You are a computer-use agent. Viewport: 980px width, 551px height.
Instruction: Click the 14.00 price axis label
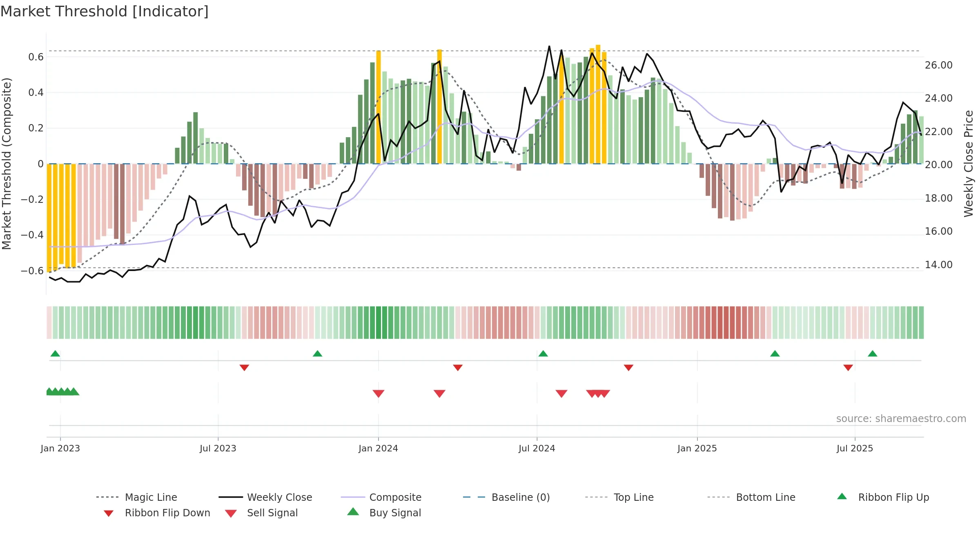pos(939,265)
